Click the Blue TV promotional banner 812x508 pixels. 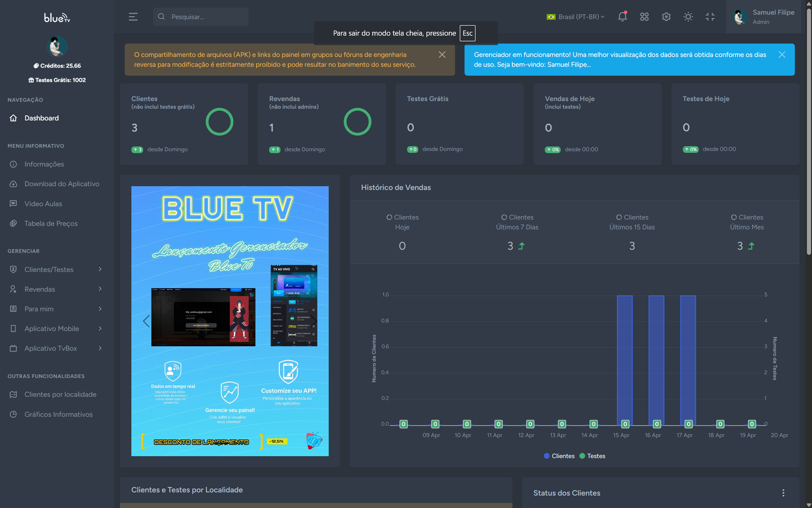pyautogui.click(x=230, y=321)
